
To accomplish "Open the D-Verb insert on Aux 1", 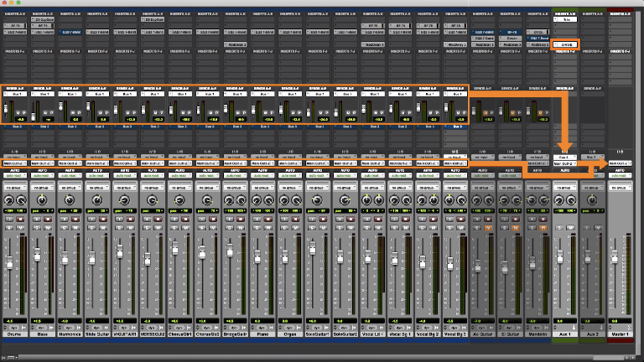I will 566,44.
